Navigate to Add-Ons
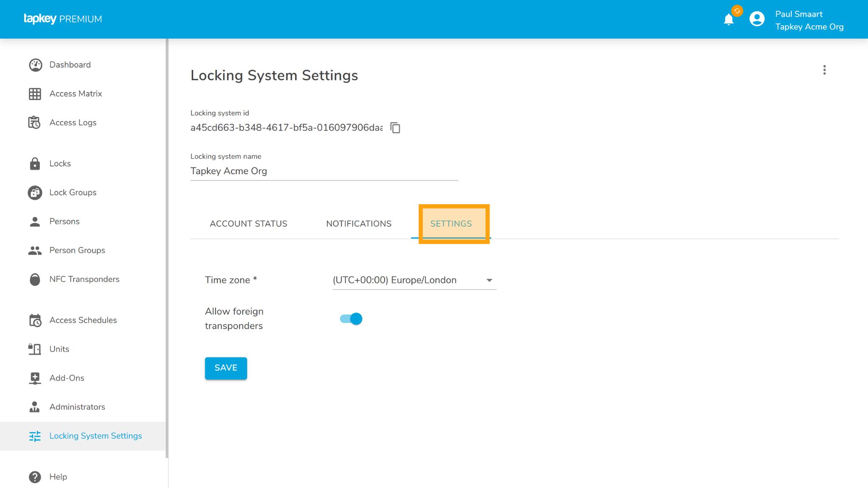Screen dimensions: 868x488 coord(83,378)
